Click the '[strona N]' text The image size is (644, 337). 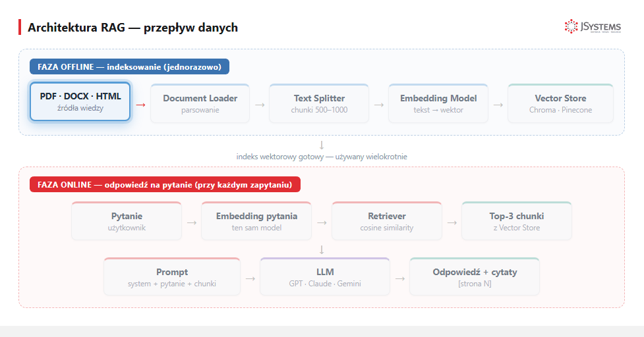click(x=475, y=284)
